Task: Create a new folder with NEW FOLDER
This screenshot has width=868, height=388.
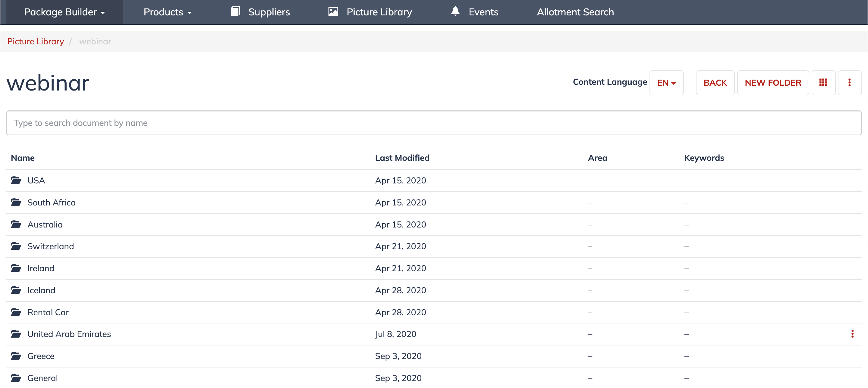Action: tap(773, 83)
